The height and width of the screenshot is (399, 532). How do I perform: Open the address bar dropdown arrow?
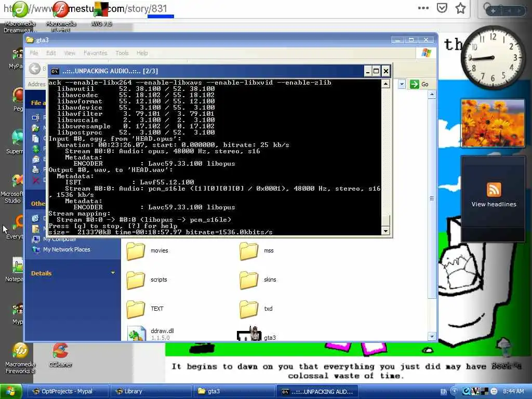pos(402,84)
